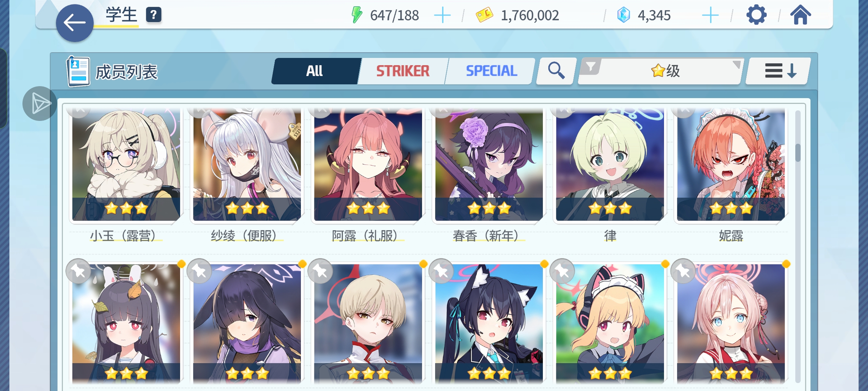Switch to the STRIKER tab
The width and height of the screenshot is (868, 391).
pyautogui.click(x=403, y=71)
